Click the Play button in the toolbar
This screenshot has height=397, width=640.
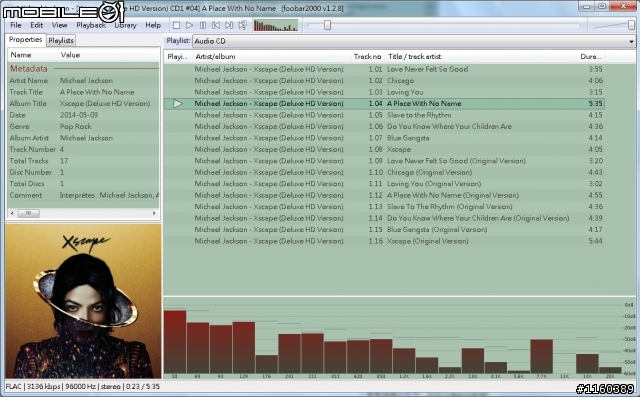point(189,25)
